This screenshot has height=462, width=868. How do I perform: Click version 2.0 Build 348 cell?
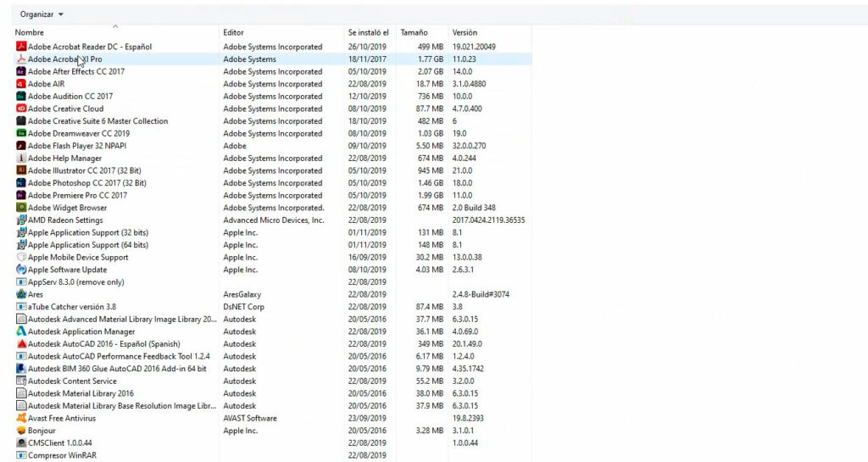(x=474, y=208)
